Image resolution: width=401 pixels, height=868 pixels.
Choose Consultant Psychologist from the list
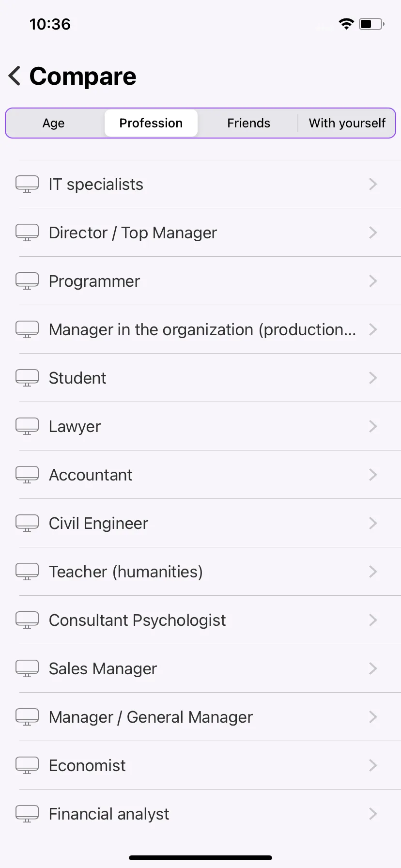(200, 620)
